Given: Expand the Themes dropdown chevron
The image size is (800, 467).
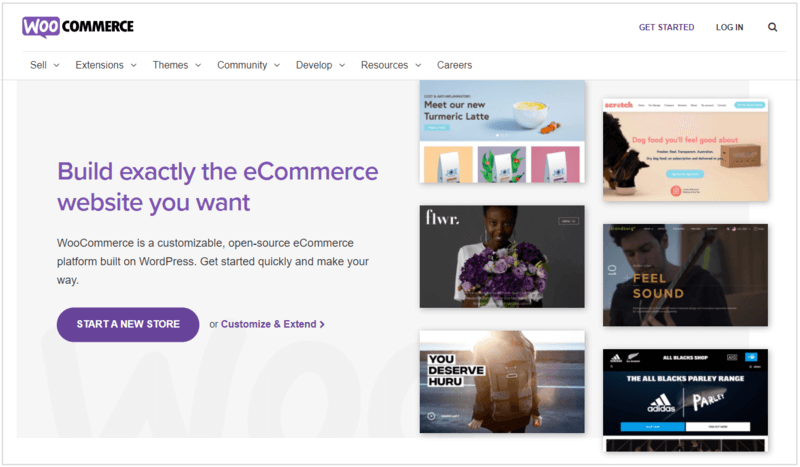Looking at the screenshot, I should pos(198,65).
